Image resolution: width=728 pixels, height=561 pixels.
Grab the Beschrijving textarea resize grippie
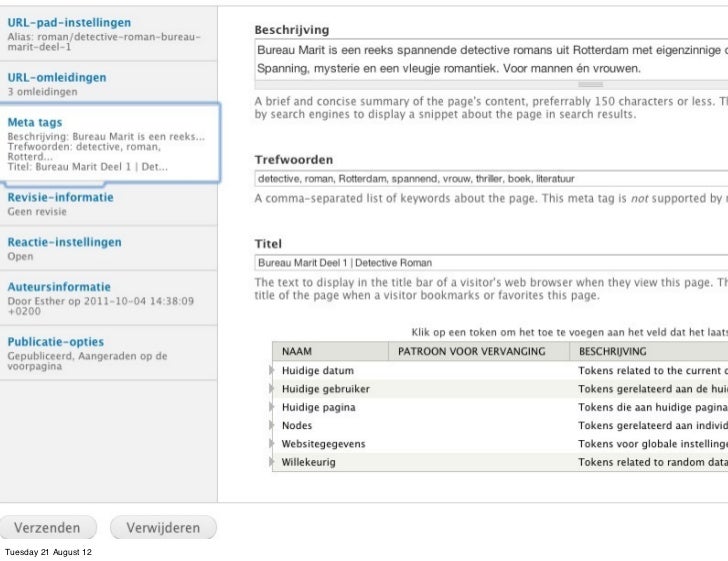(591, 85)
